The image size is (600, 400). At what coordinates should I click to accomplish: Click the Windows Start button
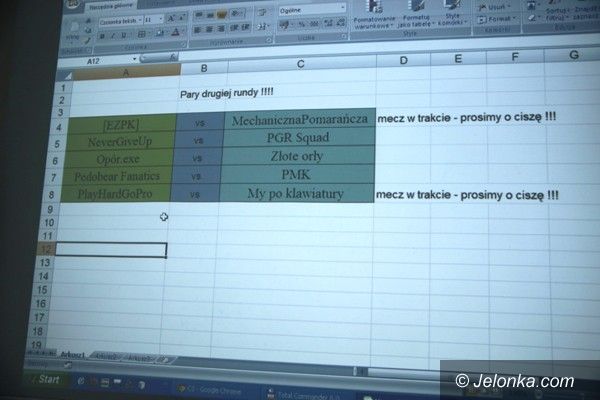43,380
